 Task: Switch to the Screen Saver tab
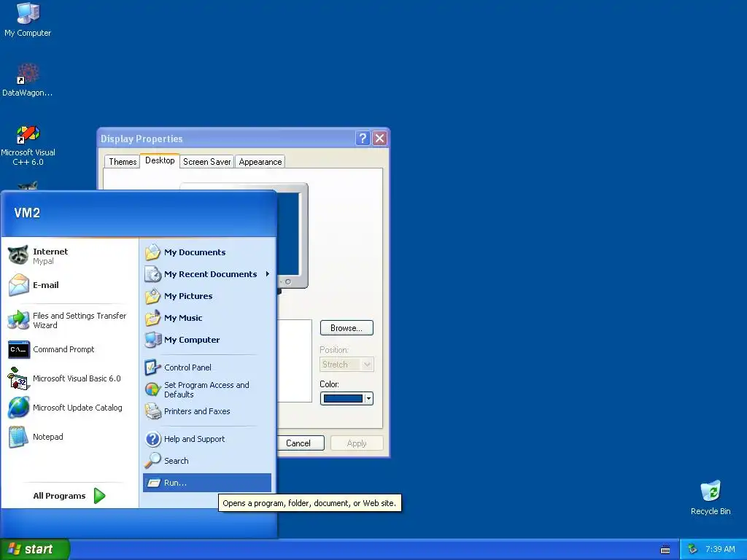(x=206, y=162)
